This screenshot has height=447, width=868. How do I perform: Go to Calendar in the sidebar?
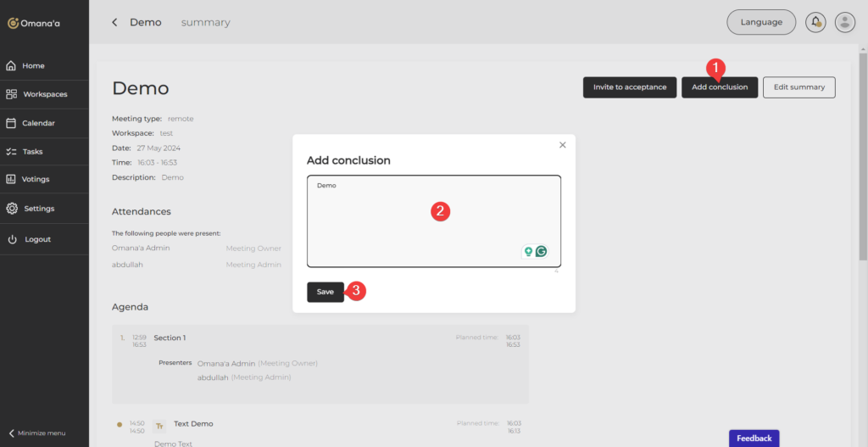[38, 123]
